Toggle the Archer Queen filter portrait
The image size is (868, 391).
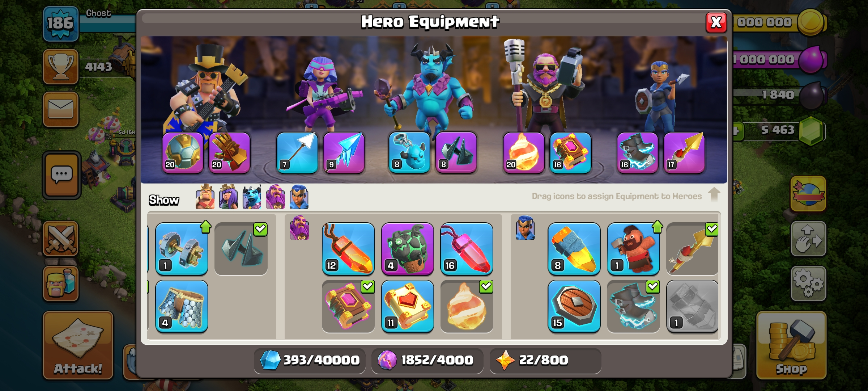tap(228, 197)
